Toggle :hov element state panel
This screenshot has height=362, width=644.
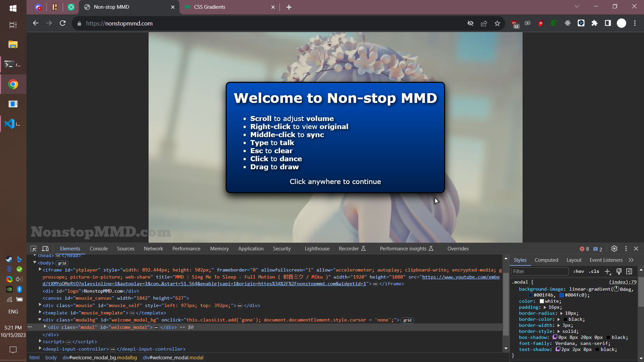click(x=579, y=271)
